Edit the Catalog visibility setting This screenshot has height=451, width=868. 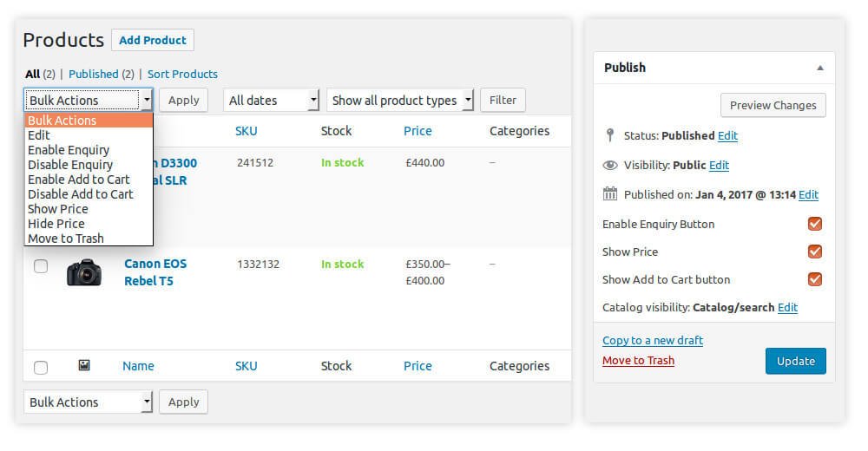(787, 307)
